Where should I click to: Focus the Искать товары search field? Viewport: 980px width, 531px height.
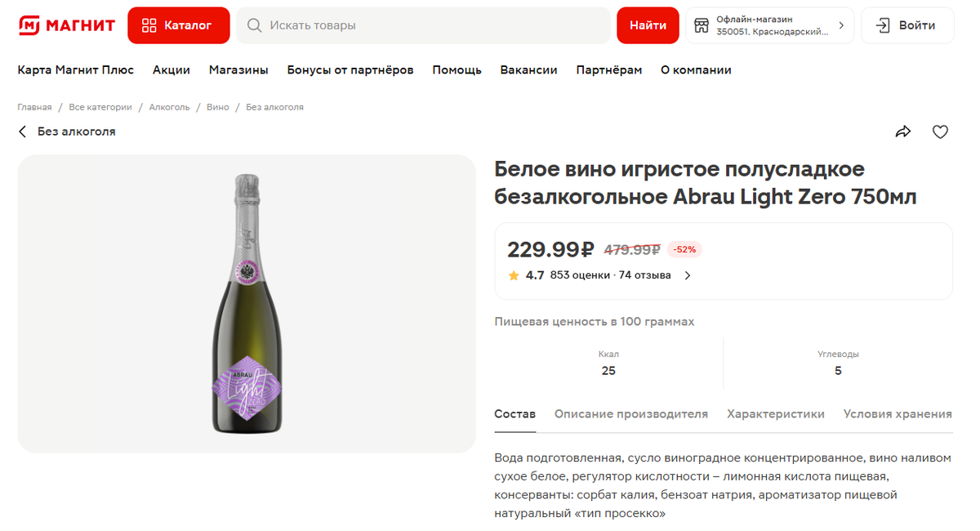tap(433, 25)
